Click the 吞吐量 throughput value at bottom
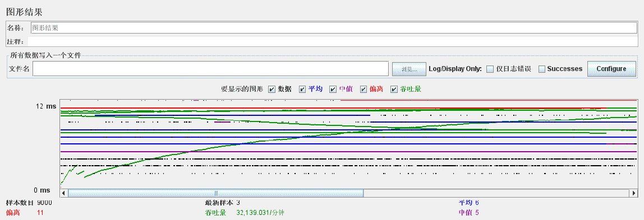The height and width of the screenshot is (220, 644). pyautogui.click(x=260, y=213)
